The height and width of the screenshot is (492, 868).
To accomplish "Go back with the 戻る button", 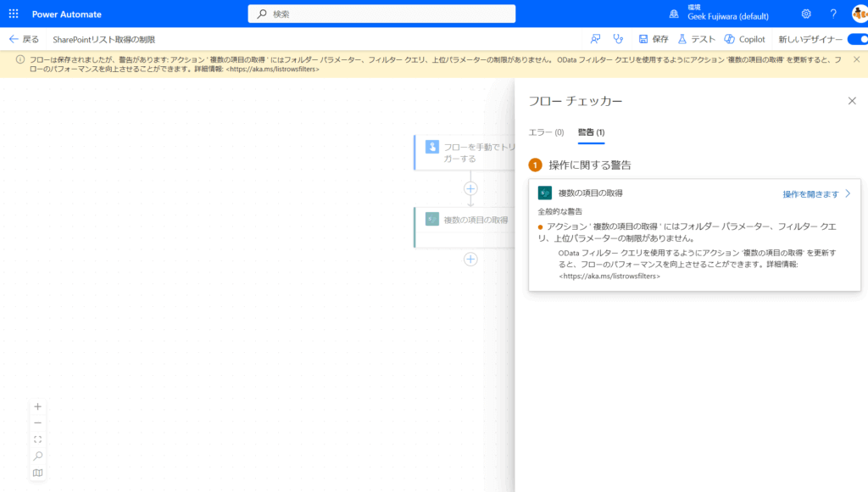I will click(24, 39).
